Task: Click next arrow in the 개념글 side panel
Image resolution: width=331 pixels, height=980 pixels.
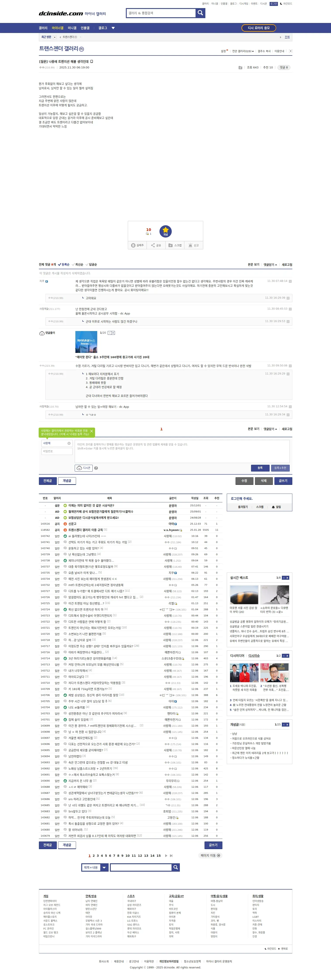Action: click(x=287, y=725)
